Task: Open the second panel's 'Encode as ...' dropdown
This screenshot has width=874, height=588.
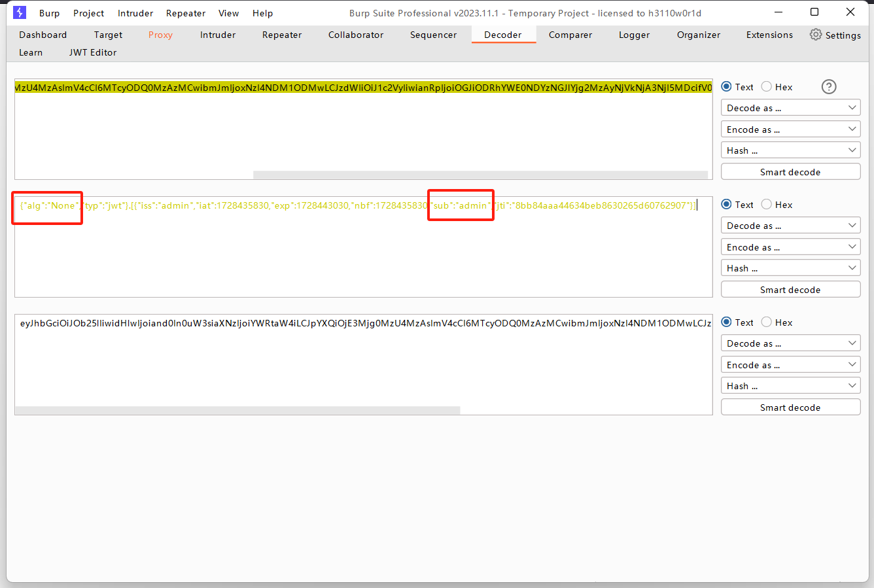Action: (x=790, y=247)
